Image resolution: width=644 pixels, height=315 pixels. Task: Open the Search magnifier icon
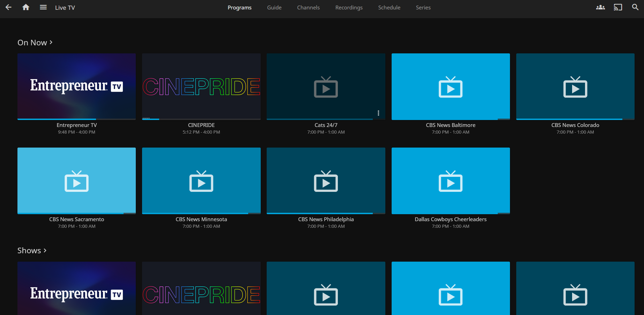click(x=635, y=7)
